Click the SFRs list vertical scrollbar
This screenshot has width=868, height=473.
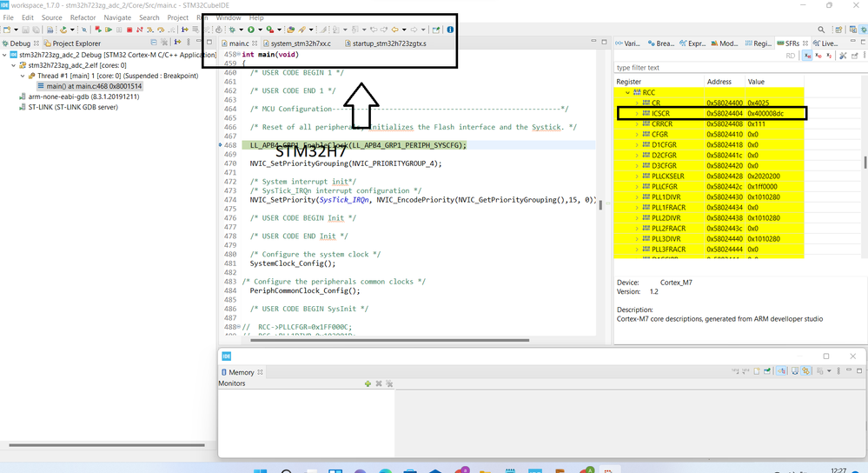(x=865, y=163)
